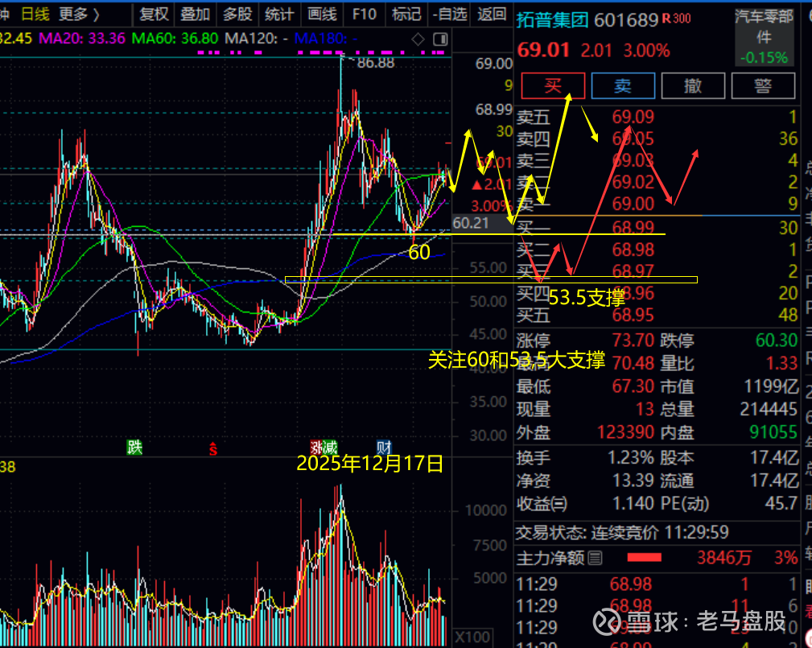
Task: Click the red 涨 event marker
Action: (x=316, y=447)
